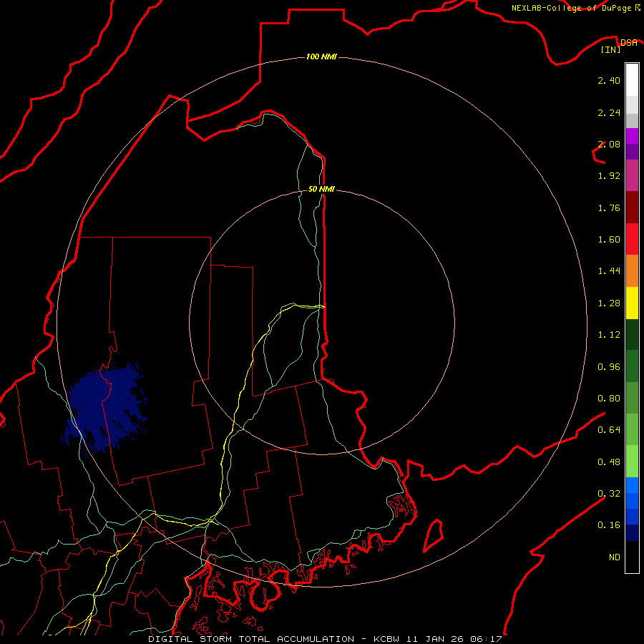Click the 1.12 legend value
The height and width of the screenshot is (644, 644).
point(609,335)
